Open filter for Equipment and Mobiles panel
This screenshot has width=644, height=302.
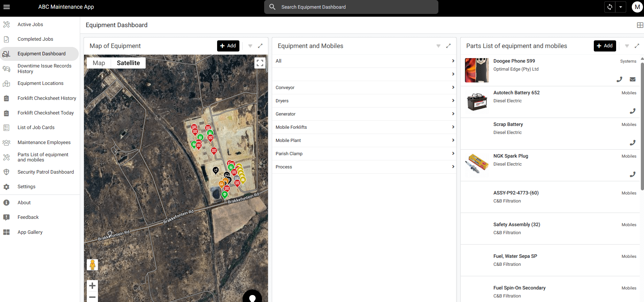pos(438,46)
